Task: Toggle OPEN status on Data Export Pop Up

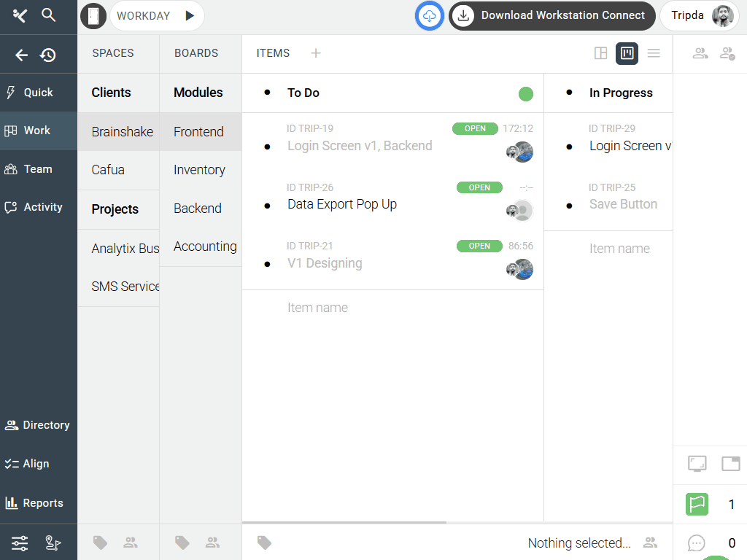Action: pos(479,187)
